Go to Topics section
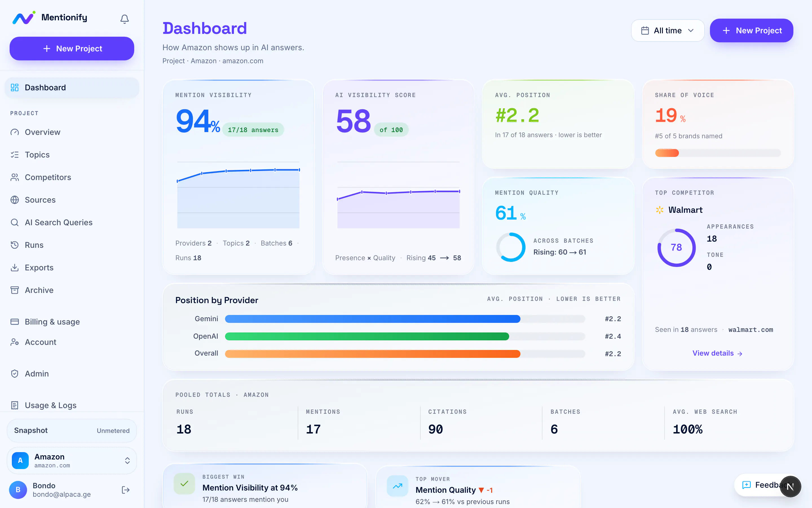The width and height of the screenshot is (812, 508). pyautogui.click(x=72, y=155)
